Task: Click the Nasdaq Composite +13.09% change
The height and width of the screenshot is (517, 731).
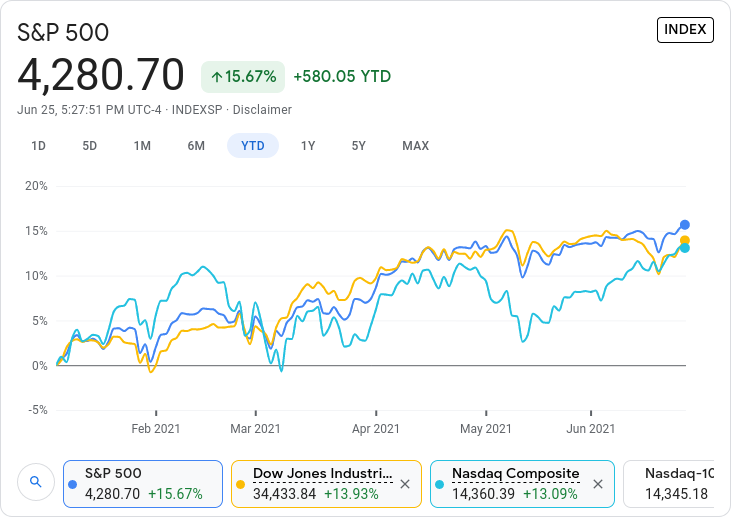Action: click(550, 494)
